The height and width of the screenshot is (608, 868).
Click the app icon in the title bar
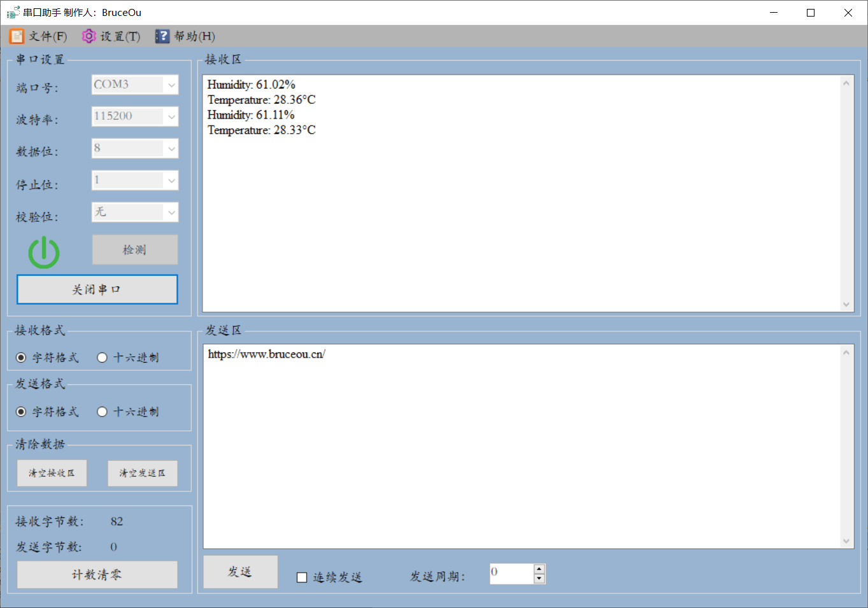pyautogui.click(x=13, y=13)
